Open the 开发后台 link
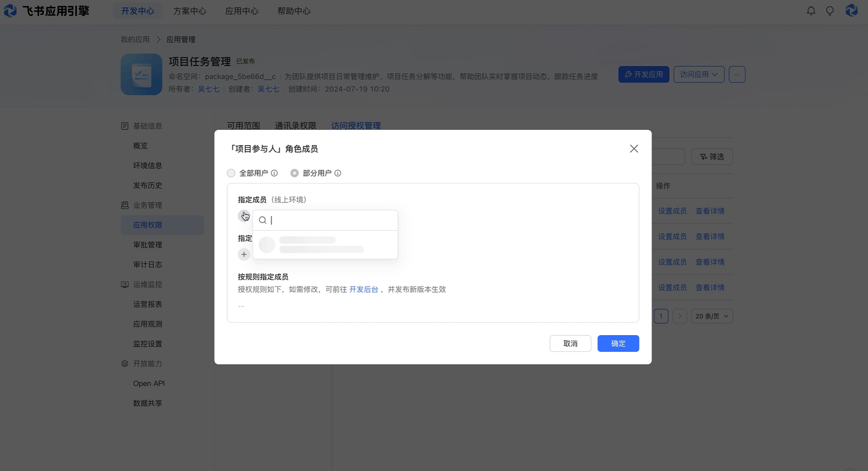The image size is (868, 471). [x=364, y=289]
